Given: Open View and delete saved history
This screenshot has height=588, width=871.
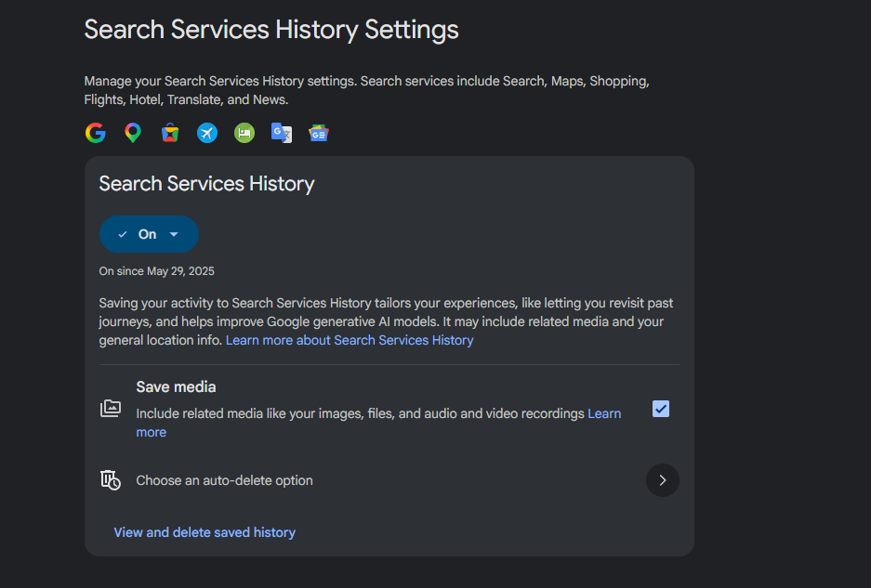Looking at the screenshot, I should [x=205, y=532].
